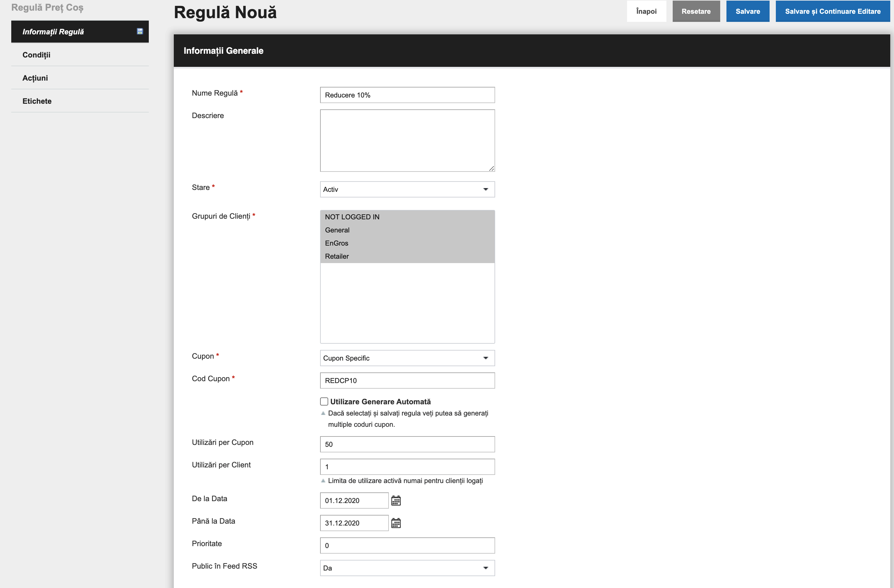Open the Cupon type dropdown
Image resolution: width=894 pixels, height=588 pixels.
coord(407,358)
